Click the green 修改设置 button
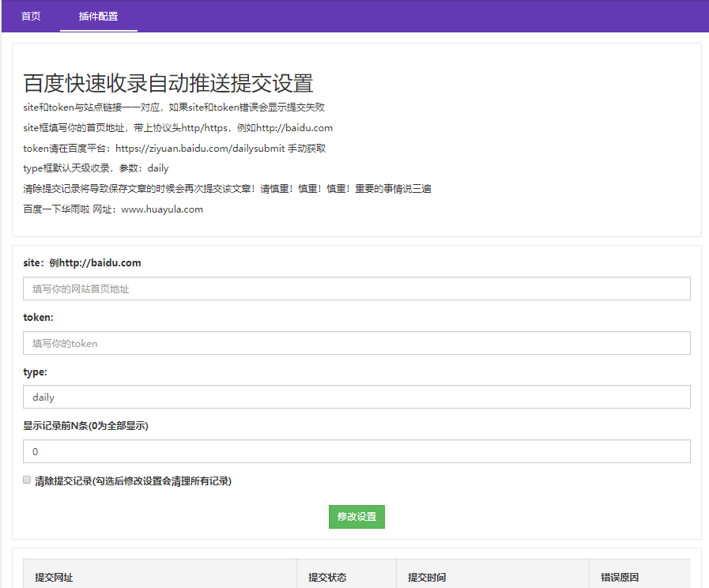 (x=356, y=517)
